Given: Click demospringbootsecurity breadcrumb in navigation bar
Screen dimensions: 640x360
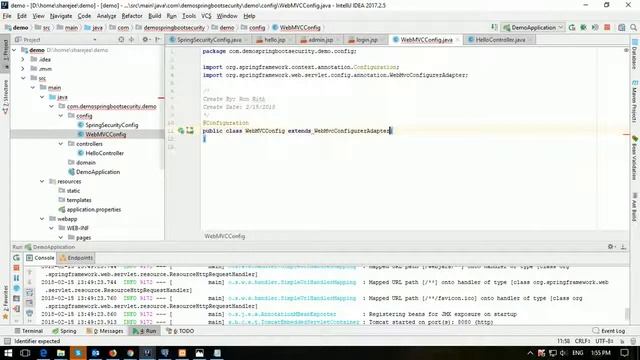Looking at the screenshot, I should (x=174, y=27).
